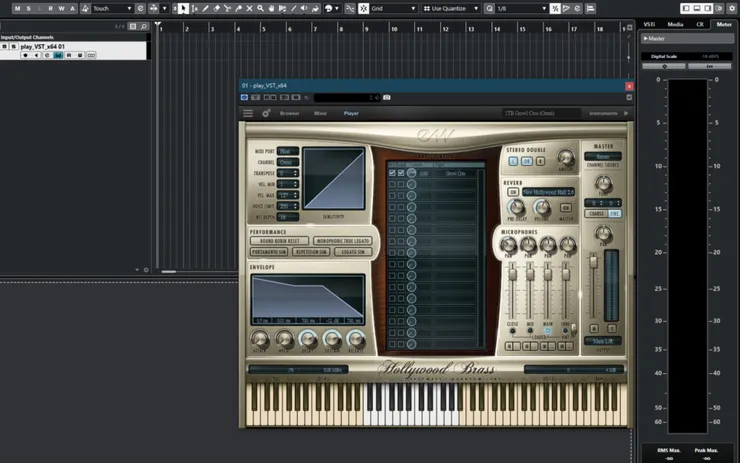This screenshot has width=740, height=463.
Task: Click the Stereo Double Amount knob
Action: [x=566, y=157]
